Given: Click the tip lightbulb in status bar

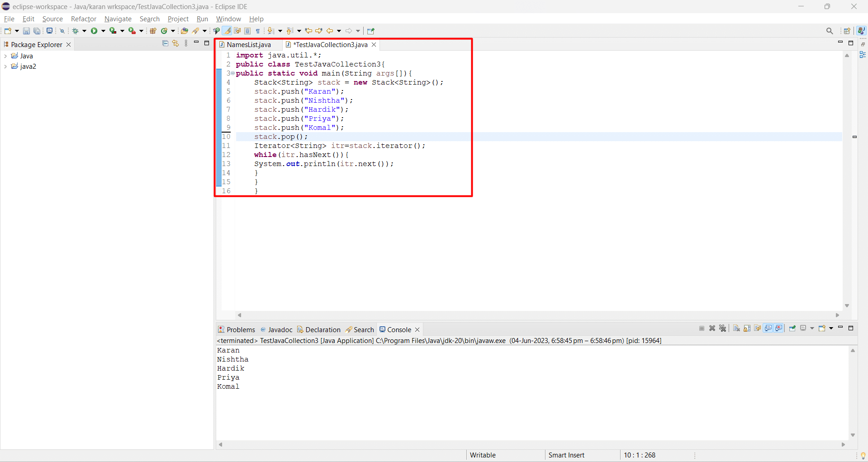Looking at the screenshot, I should 863,455.
